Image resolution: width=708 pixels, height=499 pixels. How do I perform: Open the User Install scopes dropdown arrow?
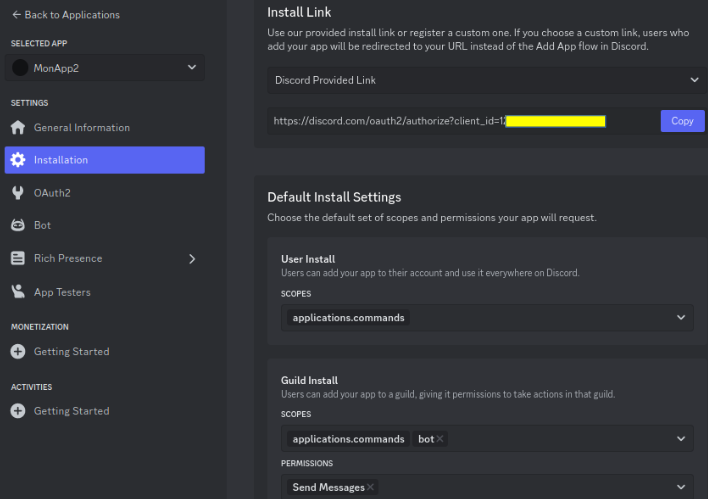(x=681, y=317)
